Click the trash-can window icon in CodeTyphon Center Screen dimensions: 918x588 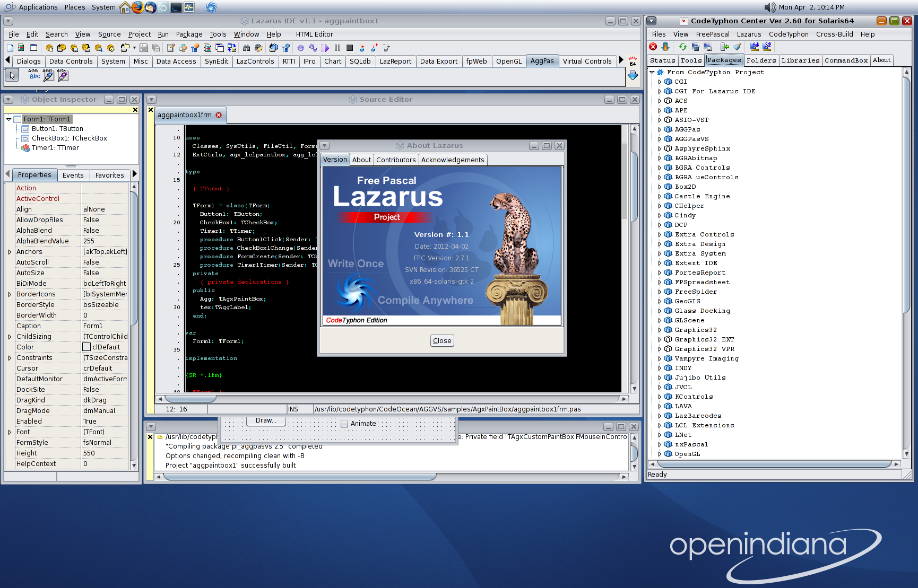(x=695, y=47)
